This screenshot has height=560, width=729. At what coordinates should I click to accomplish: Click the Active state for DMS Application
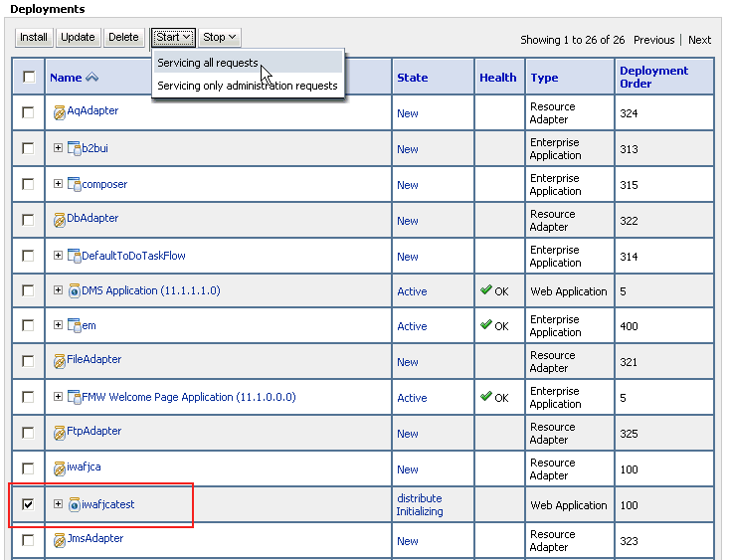[412, 291]
